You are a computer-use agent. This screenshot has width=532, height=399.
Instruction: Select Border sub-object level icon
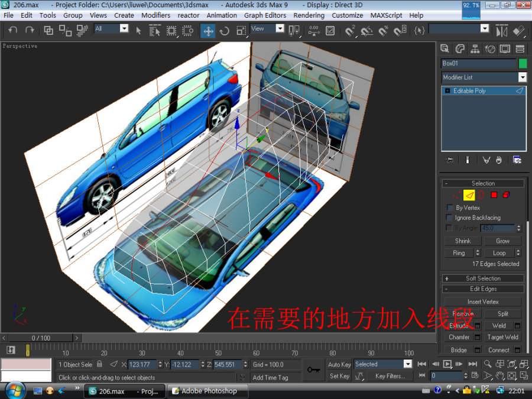(481, 195)
